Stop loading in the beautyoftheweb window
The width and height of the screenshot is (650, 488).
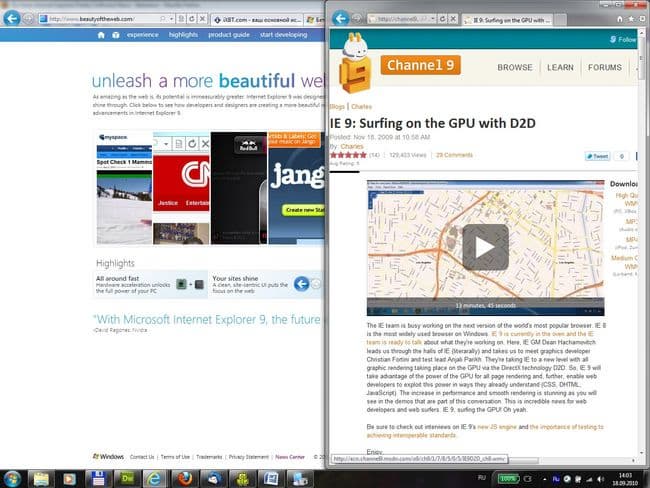click(202, 19)
